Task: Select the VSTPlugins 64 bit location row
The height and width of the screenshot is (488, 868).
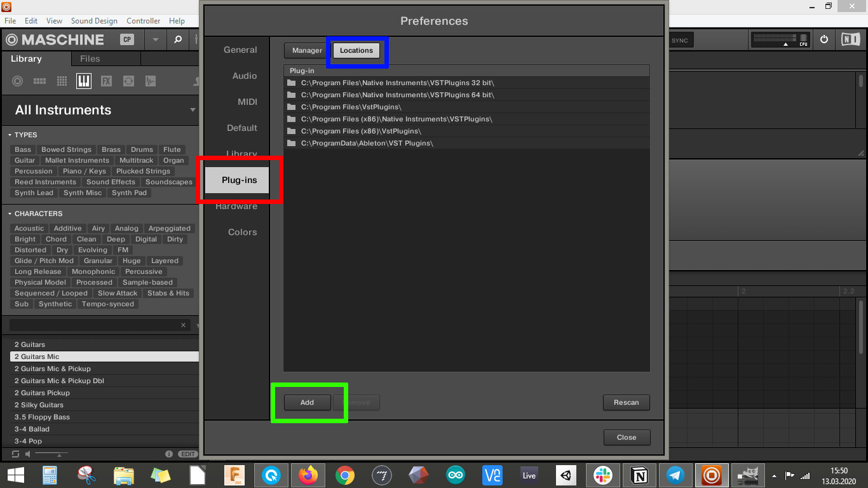Action: coord(466,95)
